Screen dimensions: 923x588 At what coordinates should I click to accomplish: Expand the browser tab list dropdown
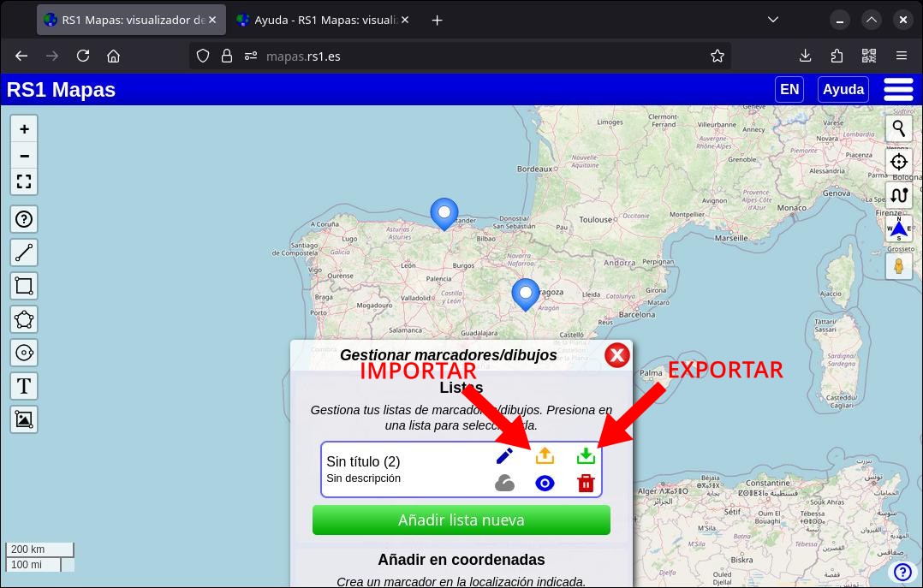[773, 20]
